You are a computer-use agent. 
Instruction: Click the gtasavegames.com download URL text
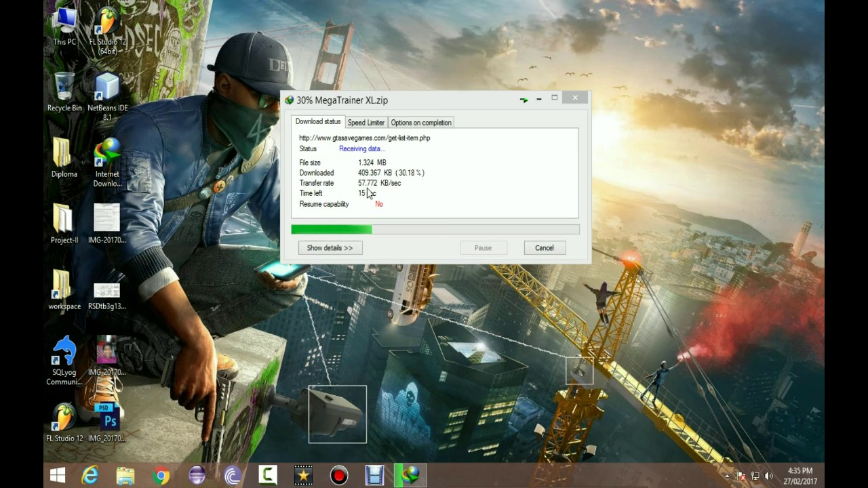[x=365, y=138]
